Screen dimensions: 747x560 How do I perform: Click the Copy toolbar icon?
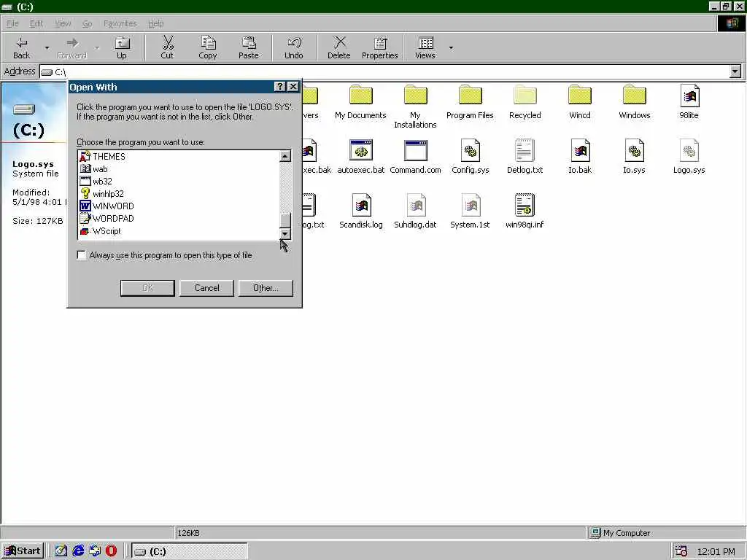tap(208, 43)
